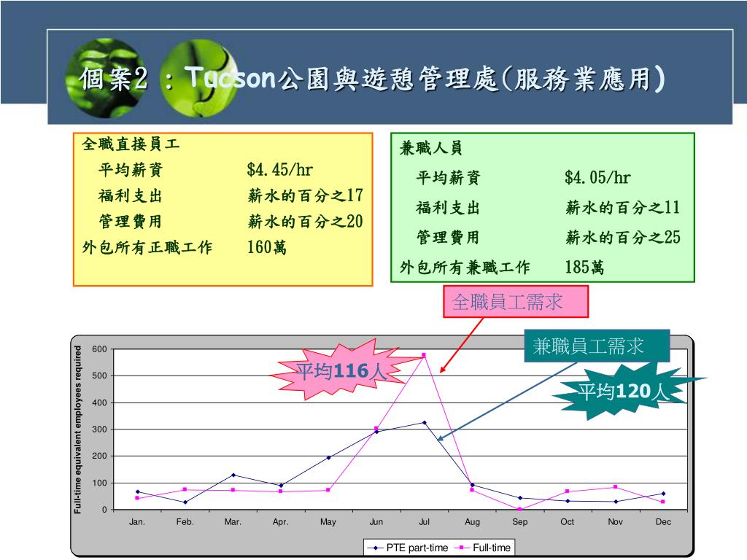Click the Jun axis label
This screenshot has width=747, height=560.
click(x=376, y=522)
